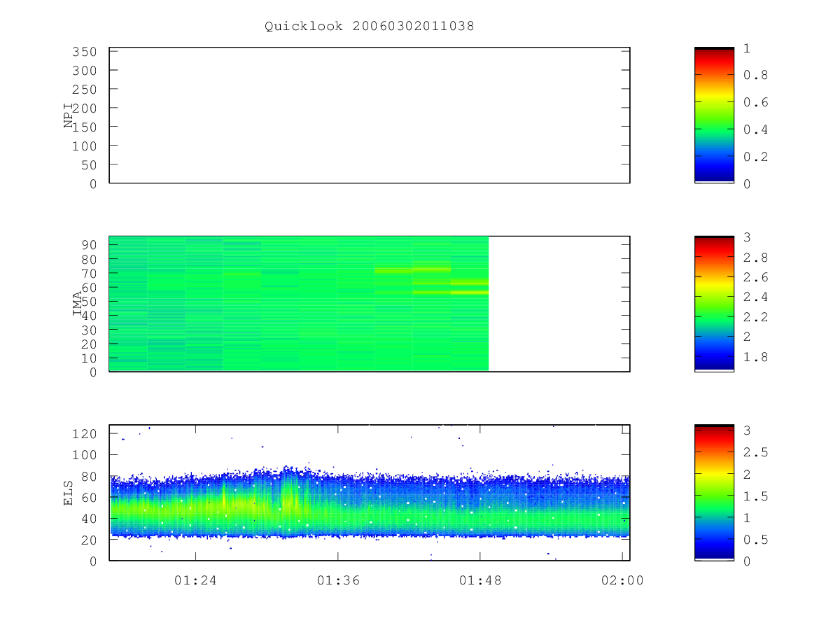The image size is (840, 630).
Task: Click the IMA panel color scale bar
Action: point(714,304)
